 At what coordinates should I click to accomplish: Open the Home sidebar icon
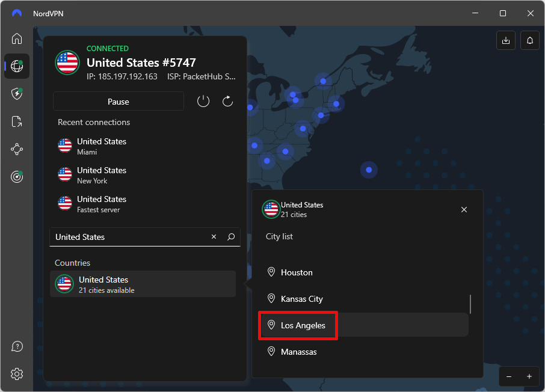tap(17, 38)
